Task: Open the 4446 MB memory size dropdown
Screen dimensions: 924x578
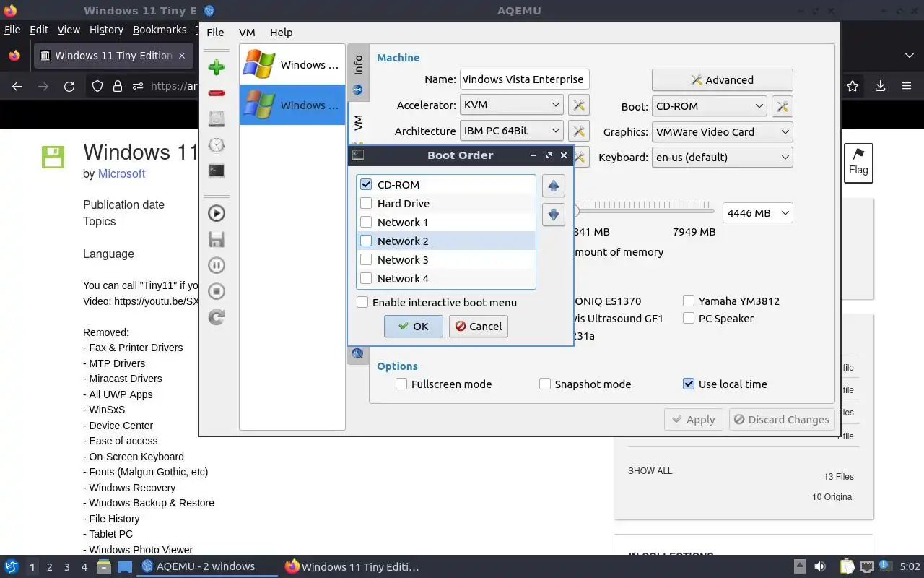Action: pyautogui.click(x=757, y=213)
